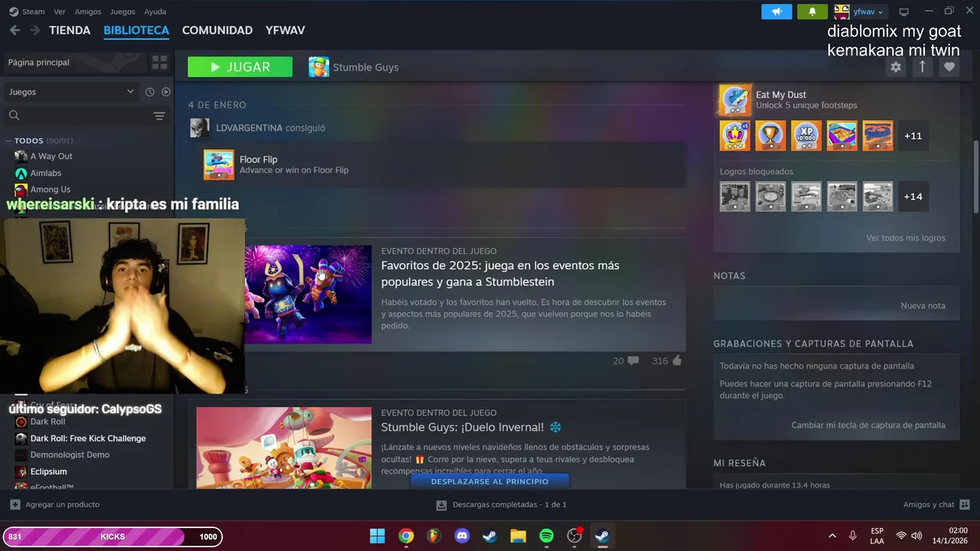Switch to the TIENDA tab

tap(70, 31)
